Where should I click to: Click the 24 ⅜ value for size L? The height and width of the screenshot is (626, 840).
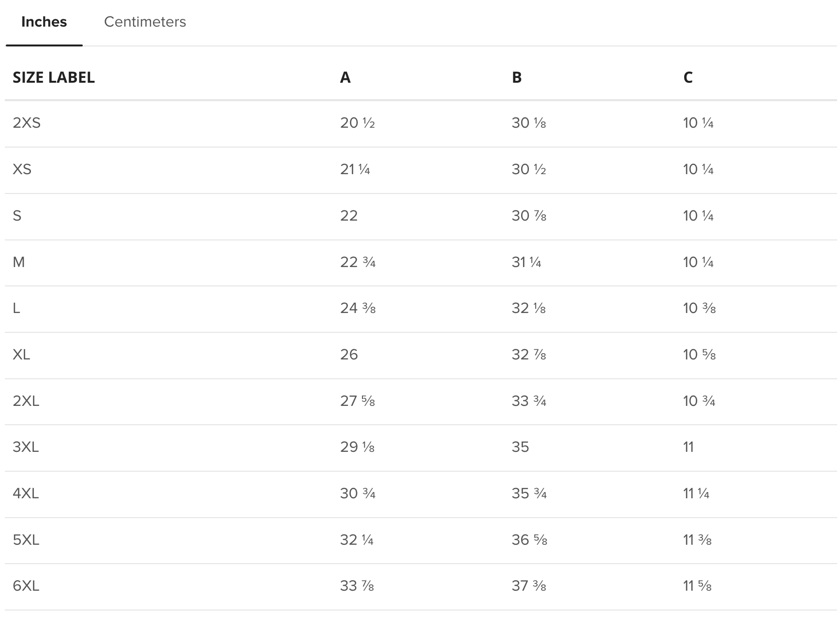tap(358, 308)
